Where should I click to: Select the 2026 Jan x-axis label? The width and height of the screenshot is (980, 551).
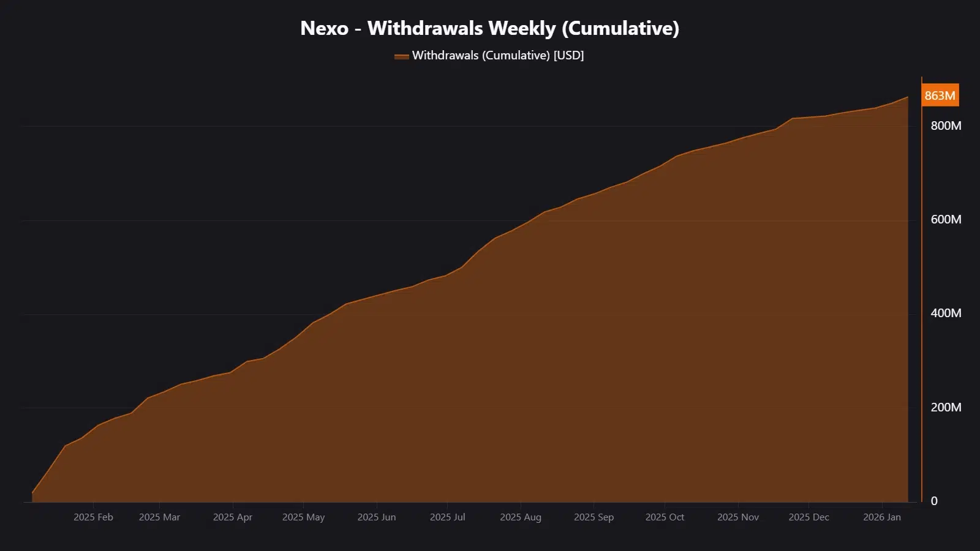pos(882,517)
